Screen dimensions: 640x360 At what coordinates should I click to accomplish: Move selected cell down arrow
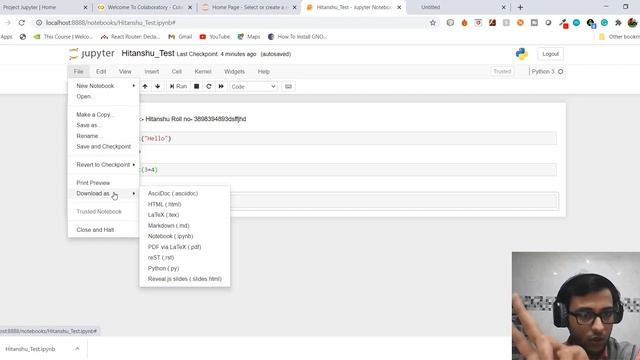[x=158, y=87]
